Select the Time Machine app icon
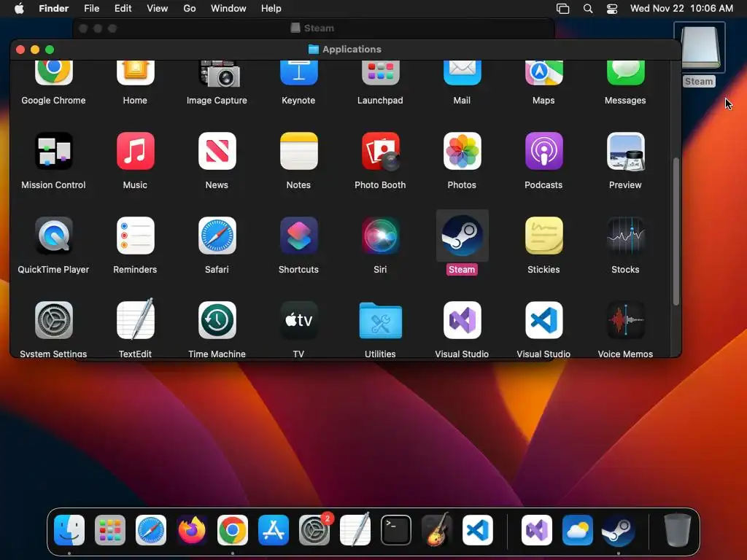 pos(217,320)
